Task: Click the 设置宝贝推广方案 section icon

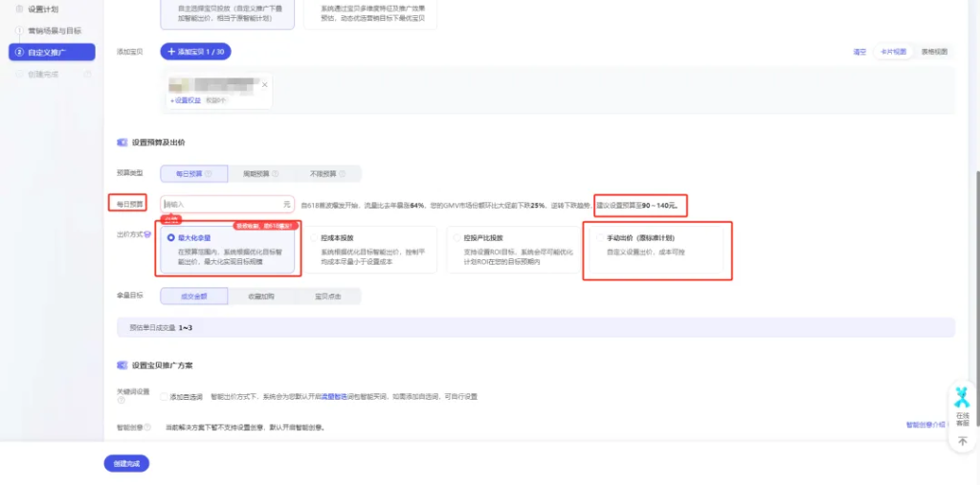Action: click(x=122, y=365)
